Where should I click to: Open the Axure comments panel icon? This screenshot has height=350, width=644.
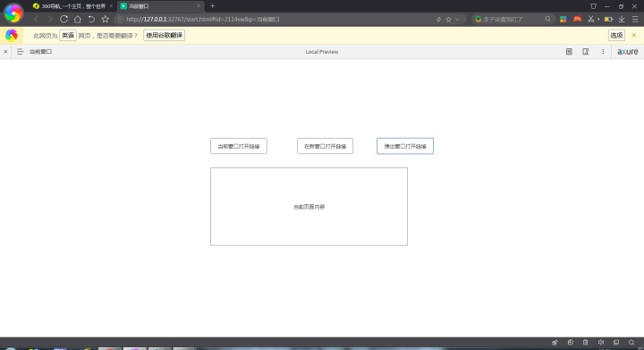click(586, 52)
